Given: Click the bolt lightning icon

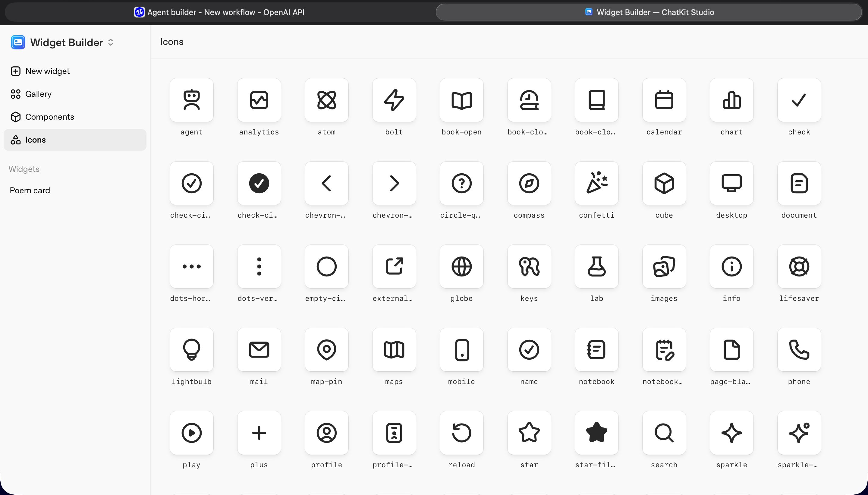Looking at the screenshot, I should [x=394, y=100].
